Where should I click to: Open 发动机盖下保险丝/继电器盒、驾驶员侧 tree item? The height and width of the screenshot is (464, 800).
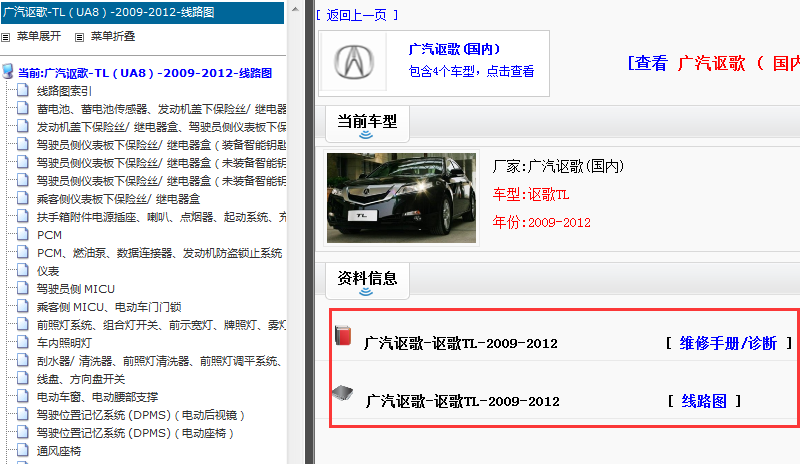(x=161, y=127)
